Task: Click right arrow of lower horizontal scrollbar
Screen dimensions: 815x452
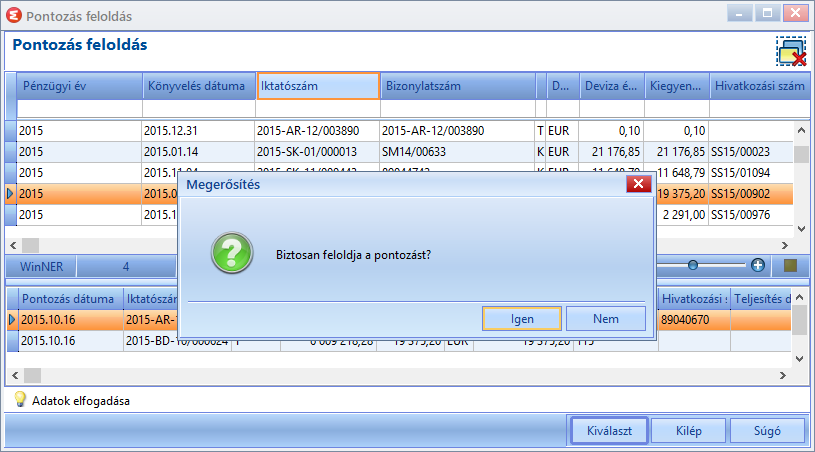Action: point(783,375)
